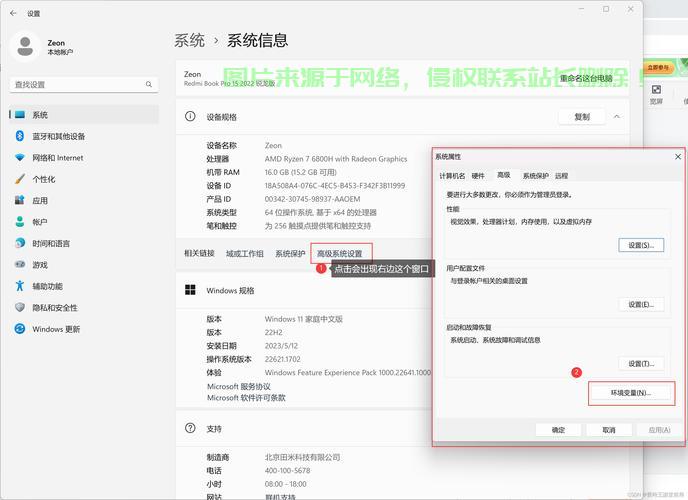Viewport: 688px width, 500px height.
Task: Switch to 硬件 tab in 系统属性
Action: [478, 176]
